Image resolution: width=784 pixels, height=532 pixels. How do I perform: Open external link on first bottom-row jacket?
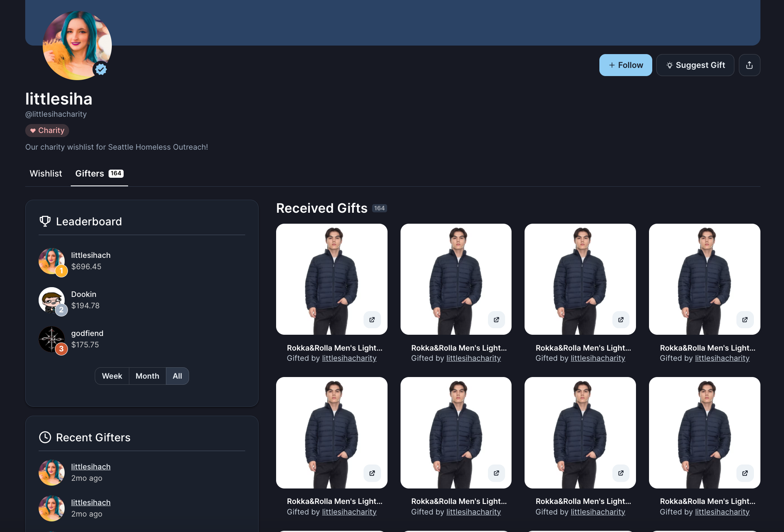tap(372, 473)
